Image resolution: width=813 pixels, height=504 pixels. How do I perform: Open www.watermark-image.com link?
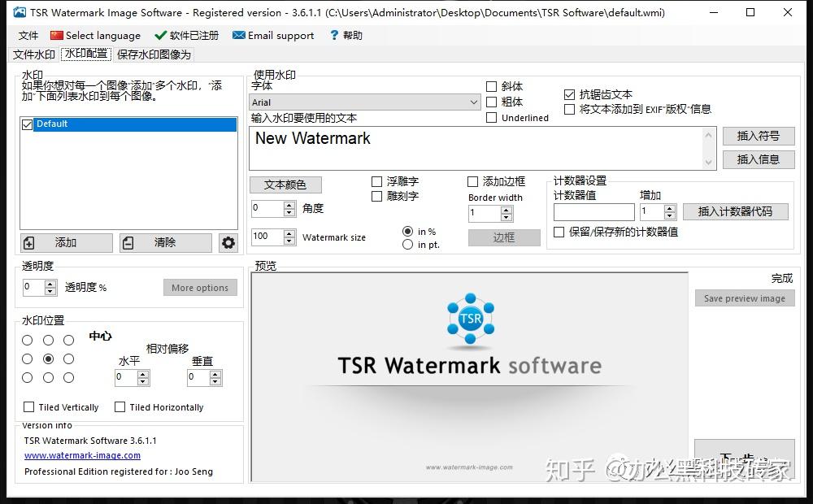82,455
